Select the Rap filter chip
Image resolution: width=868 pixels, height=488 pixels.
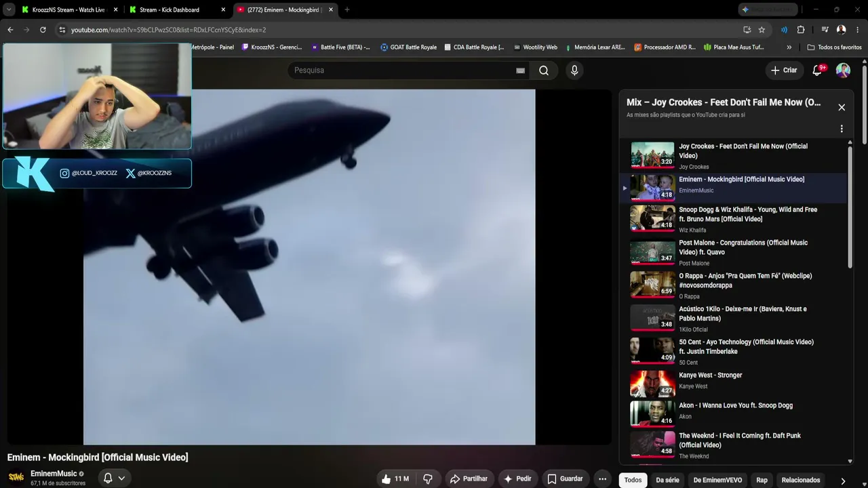[x=762, y=480]
